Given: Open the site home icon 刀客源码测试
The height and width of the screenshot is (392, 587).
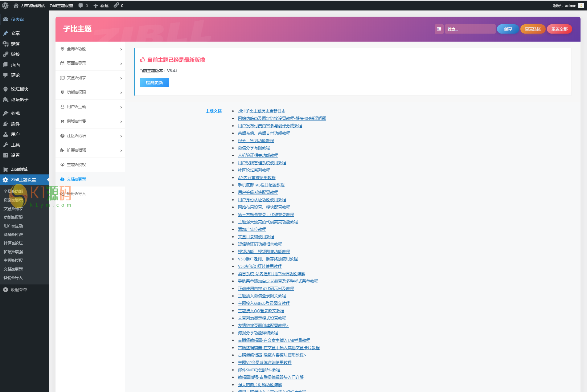Looking at the screenshot, I should pos(16,6).
